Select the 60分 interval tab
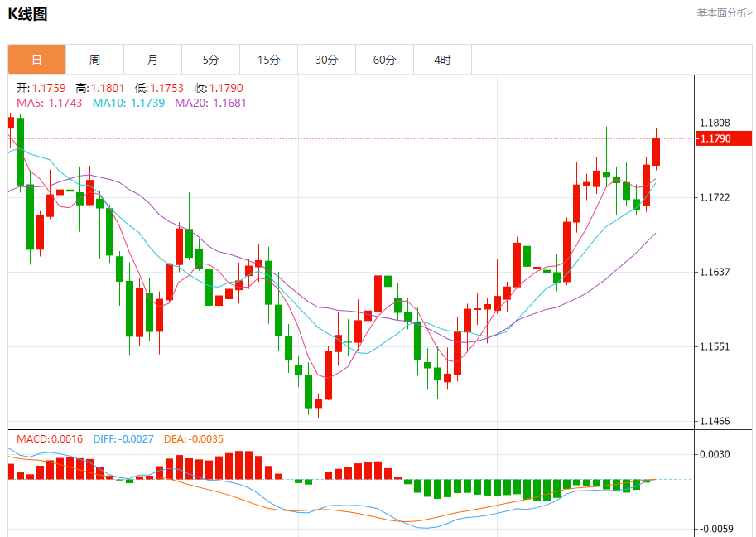This screenshot has width=756, height=537. [384, 60]
